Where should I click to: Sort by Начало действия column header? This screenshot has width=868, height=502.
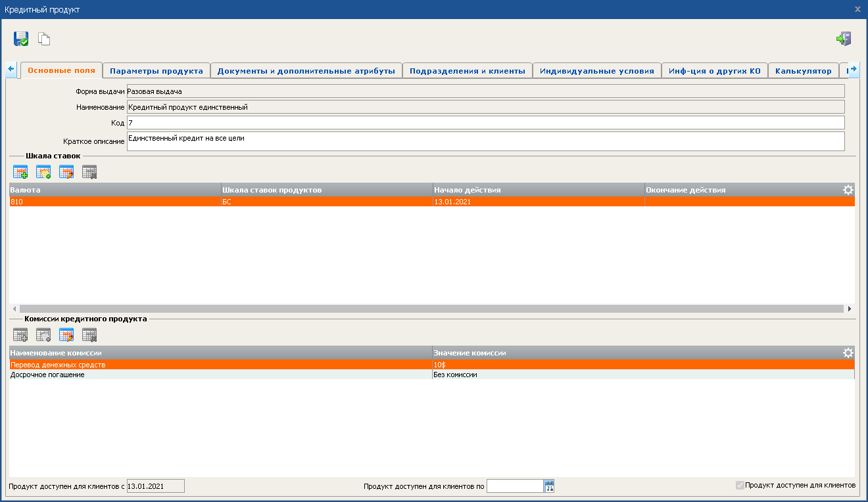pyautogui.click(x=539, y=190)
